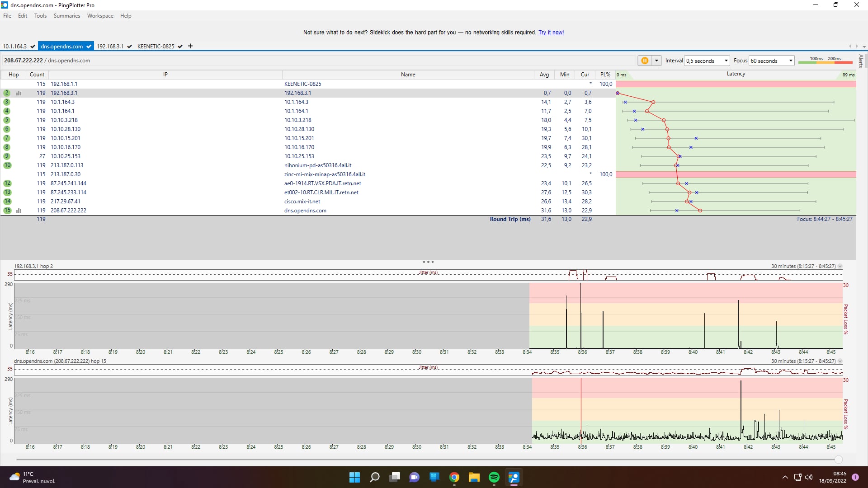The width and height of the screenshot is (868, 488).
Task: Select hop 9 green number badge
Action: coord(7,156)
